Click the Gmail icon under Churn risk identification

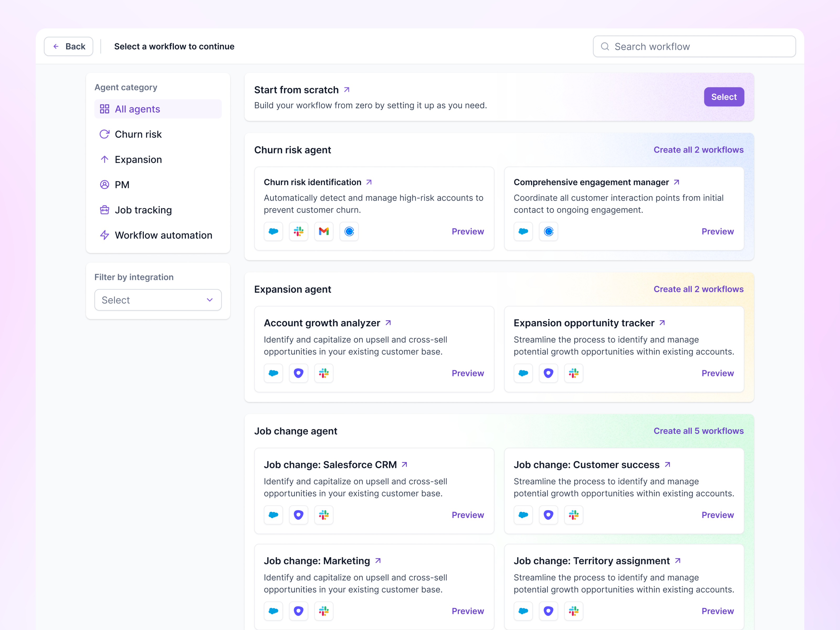(x=324, y=231)
